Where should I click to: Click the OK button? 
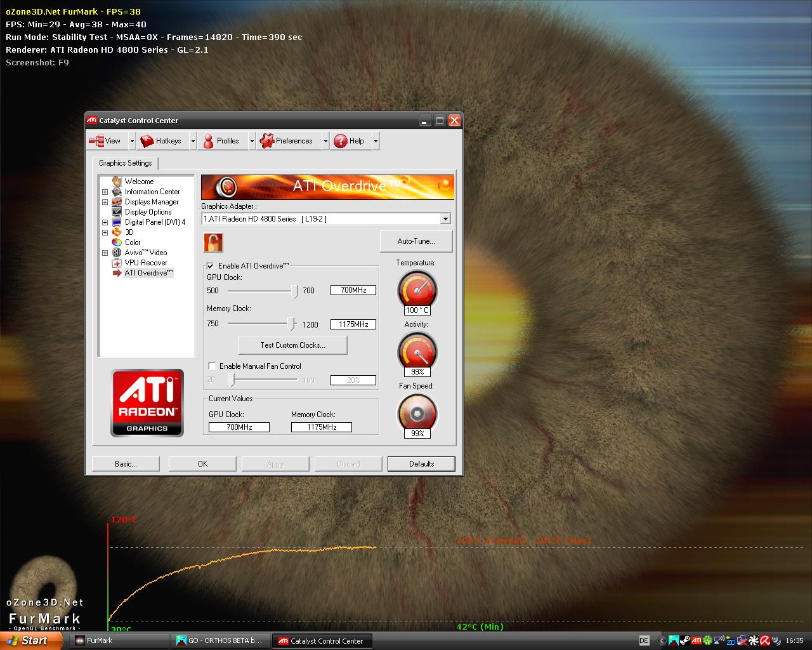(x=202, y=464)
